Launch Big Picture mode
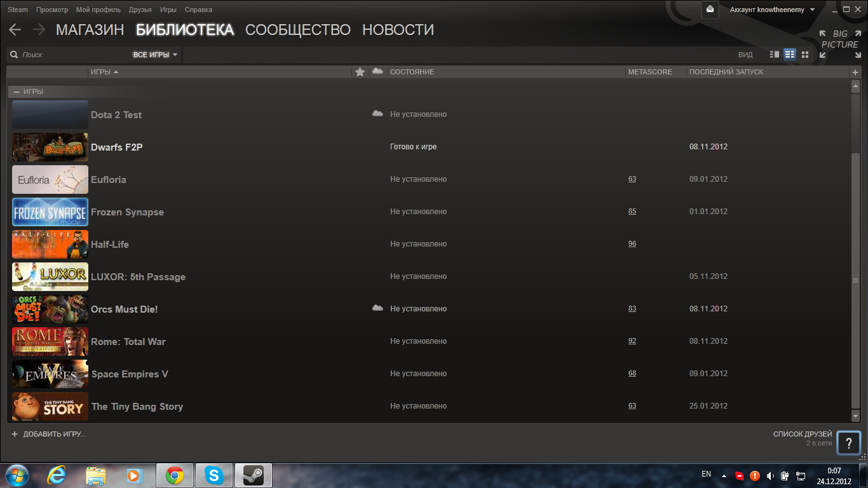Screen dimensions: 868x488 [839, 44]
